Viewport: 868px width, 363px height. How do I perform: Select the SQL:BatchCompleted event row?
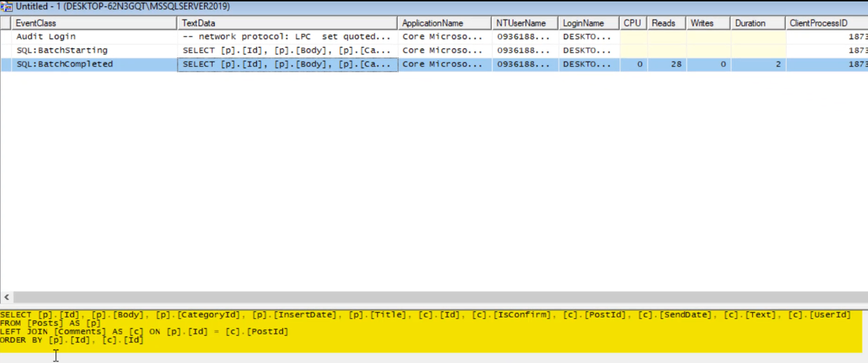434,64
